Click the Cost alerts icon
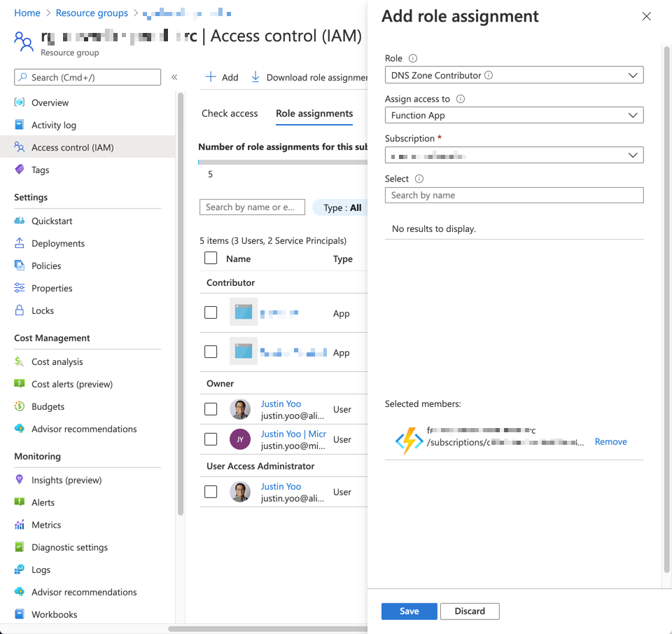Image resolution: width=672 pixels, height=634 pixels. point(20,383)
